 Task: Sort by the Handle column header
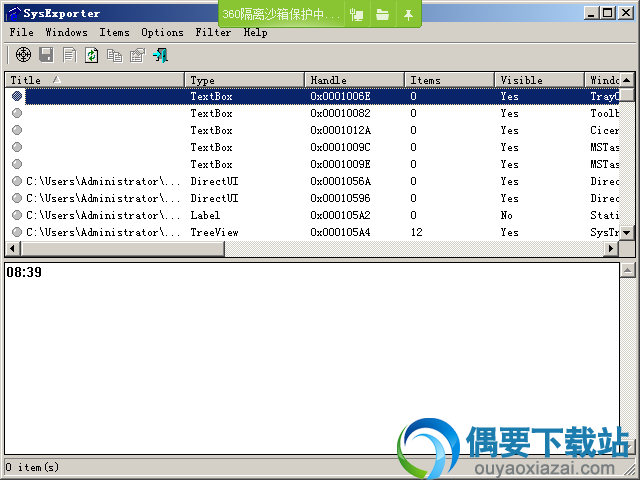point(354,80)
